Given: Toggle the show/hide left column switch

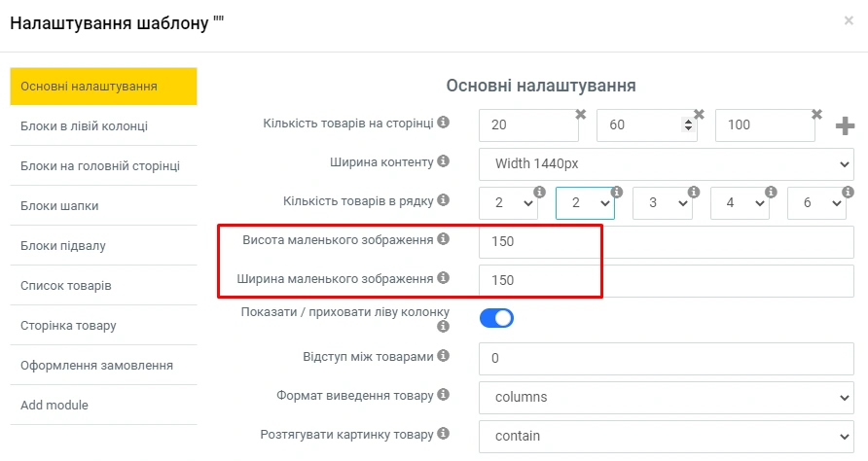Looking at the screenshot, I should tap(496, 318).
